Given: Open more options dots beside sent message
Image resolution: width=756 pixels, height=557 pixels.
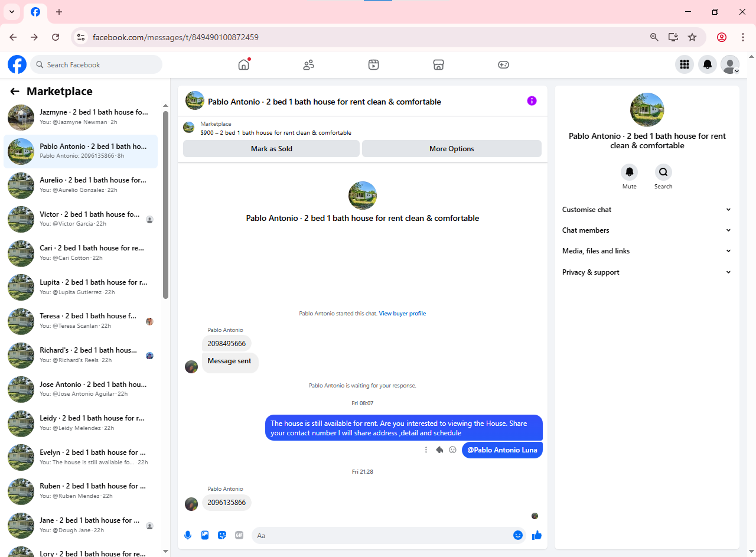Looking at the screenshot, I should point(426,449).
